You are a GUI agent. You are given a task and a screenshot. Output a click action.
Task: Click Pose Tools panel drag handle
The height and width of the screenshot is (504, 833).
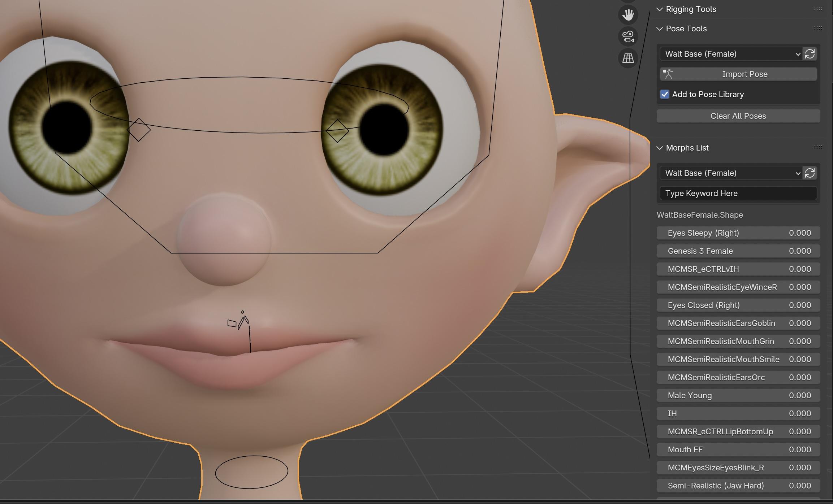coord(818,29)
